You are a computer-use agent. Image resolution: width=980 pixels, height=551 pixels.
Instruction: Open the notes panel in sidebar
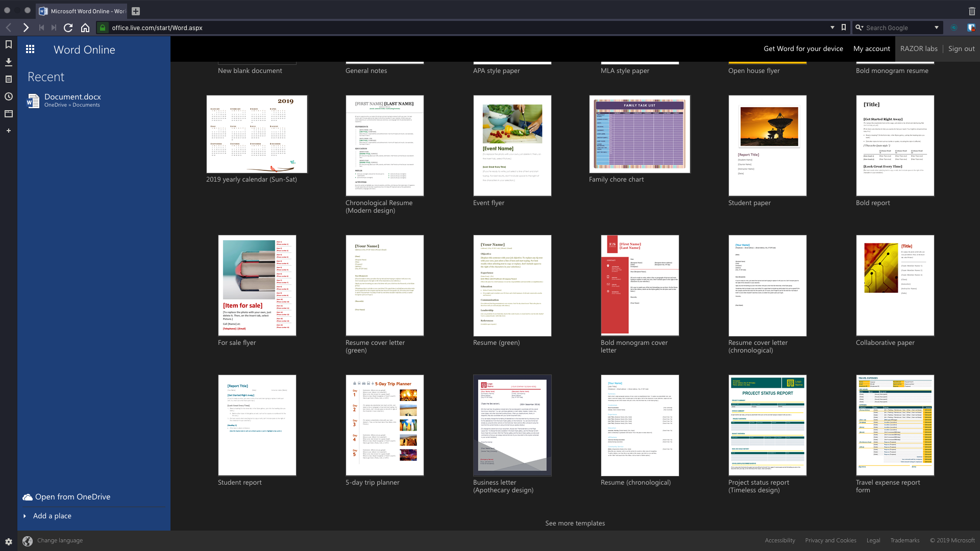pos(9,79)
